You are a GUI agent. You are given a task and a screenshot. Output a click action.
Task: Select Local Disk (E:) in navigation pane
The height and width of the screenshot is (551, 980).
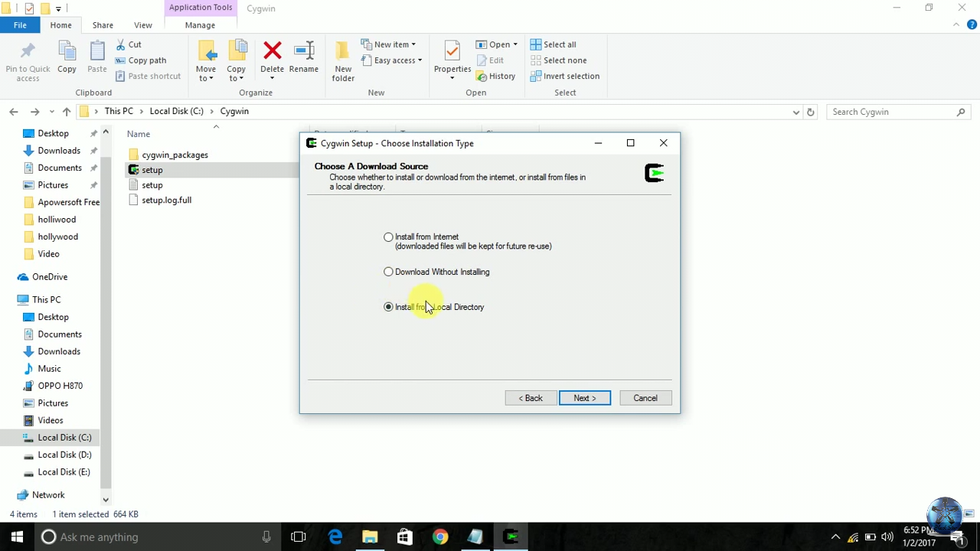(64, 472)
